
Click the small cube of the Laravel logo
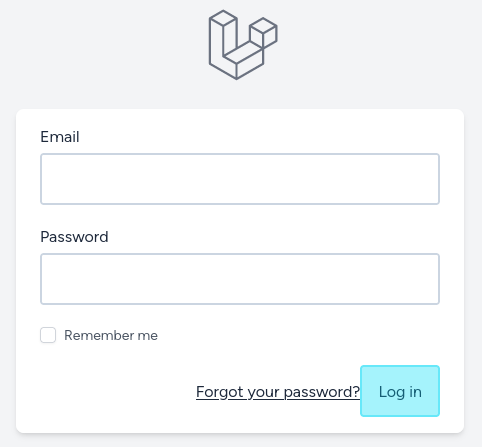(263, 33)
